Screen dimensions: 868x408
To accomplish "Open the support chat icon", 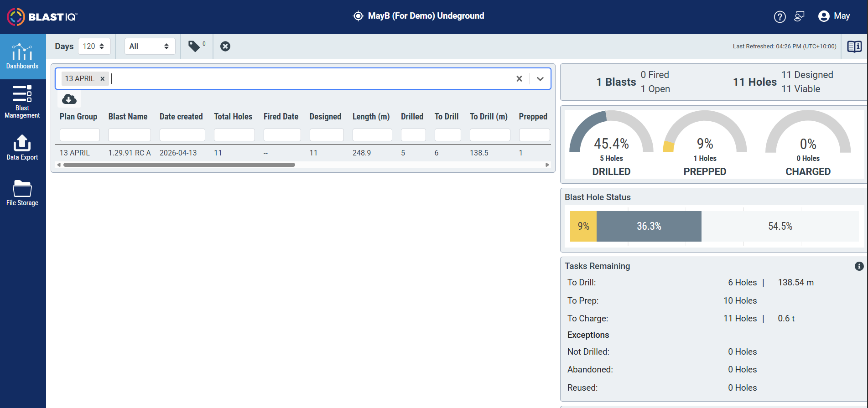I will [799, 16].
